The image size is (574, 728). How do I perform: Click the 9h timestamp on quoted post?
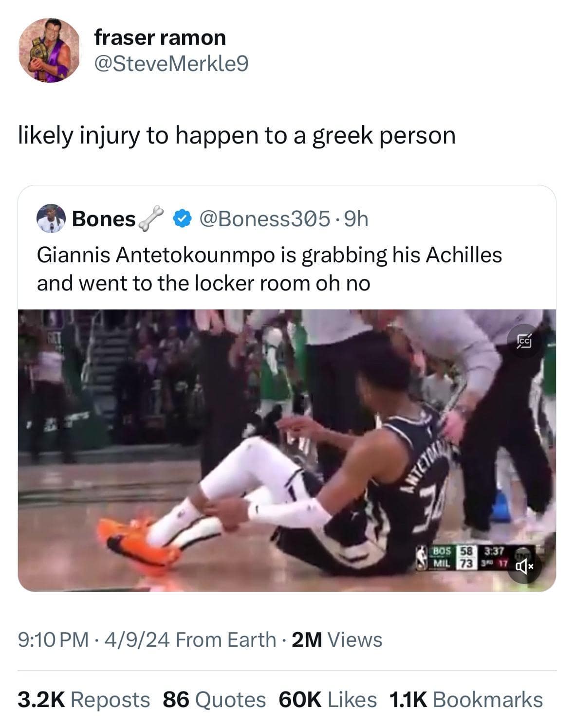(x=356, y=219)
